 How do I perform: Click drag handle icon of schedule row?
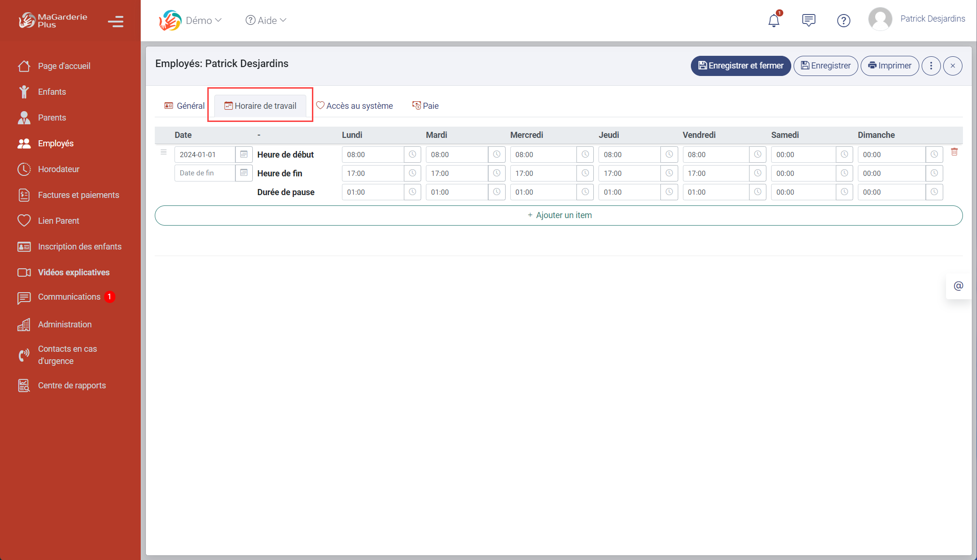(164, 152)
